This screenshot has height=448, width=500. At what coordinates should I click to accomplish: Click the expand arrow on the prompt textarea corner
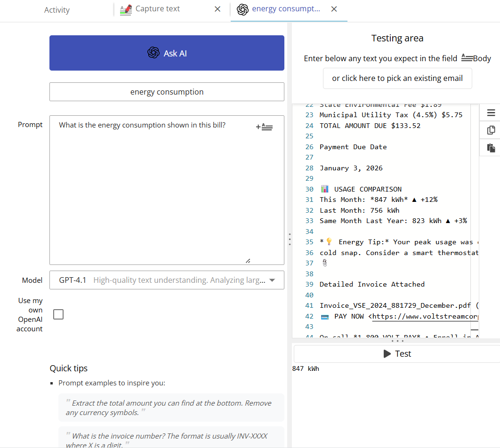(x=249, y=260)
